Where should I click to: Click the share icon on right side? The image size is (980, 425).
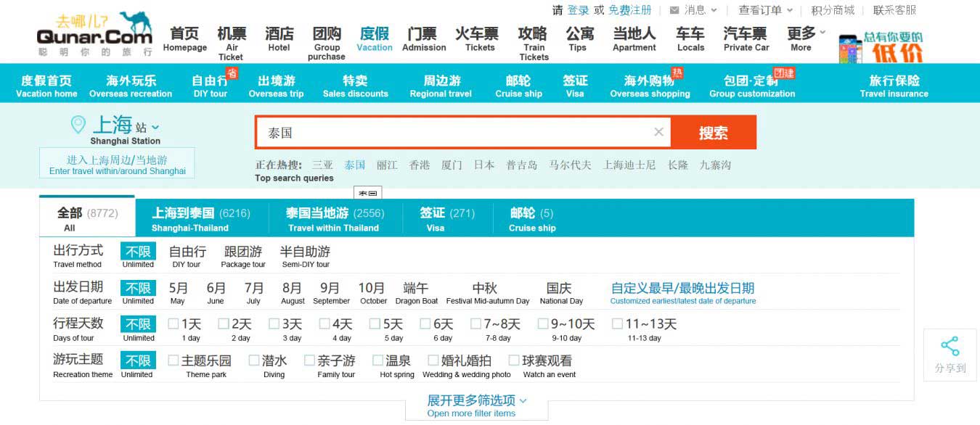click(950, 346)
